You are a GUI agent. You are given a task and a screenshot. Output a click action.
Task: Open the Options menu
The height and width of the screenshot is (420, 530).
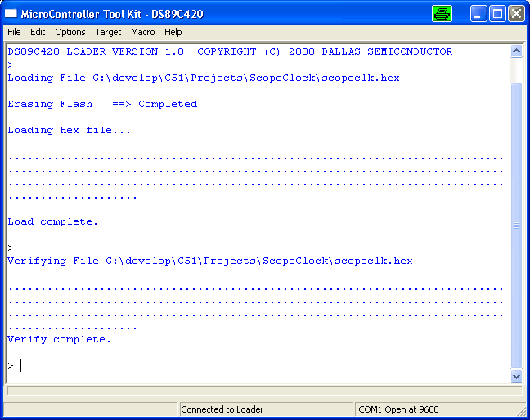[70, 32]
